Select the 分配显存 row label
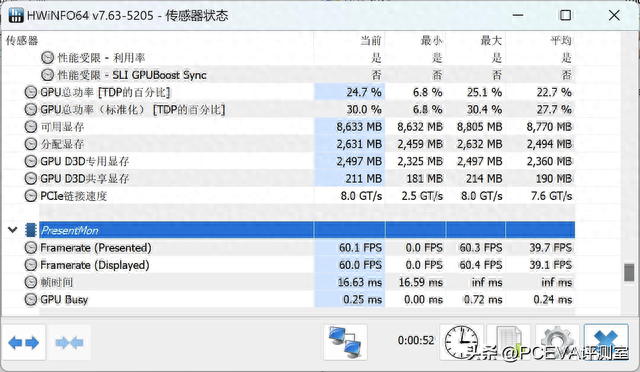 coord(62,144)
